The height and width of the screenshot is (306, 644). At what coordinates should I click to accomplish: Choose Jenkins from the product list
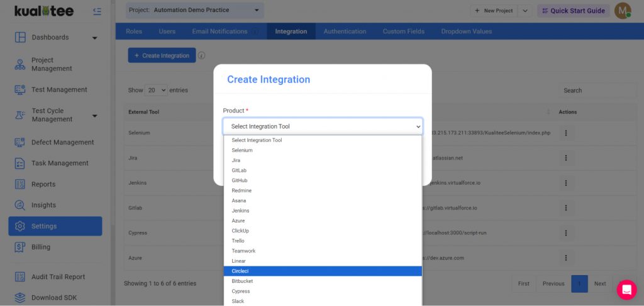[323, 210]
